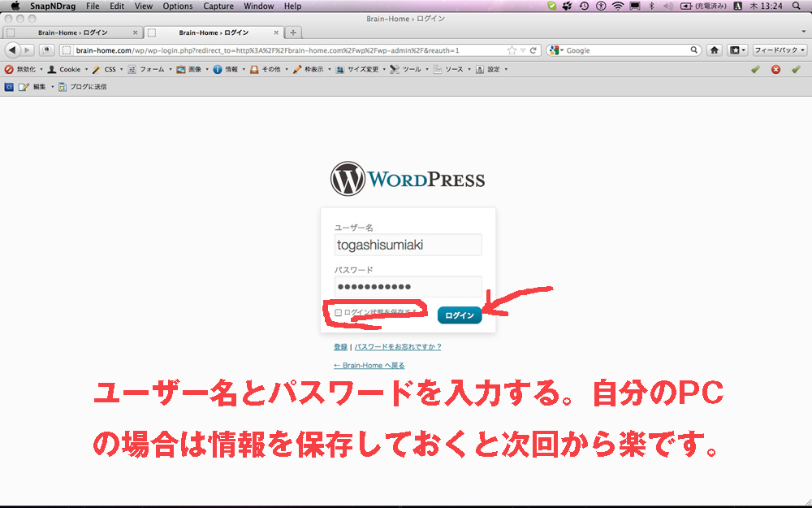Open the Time Machine menu bar icon
The image size is (812, 508).
[x=584, y=7]
